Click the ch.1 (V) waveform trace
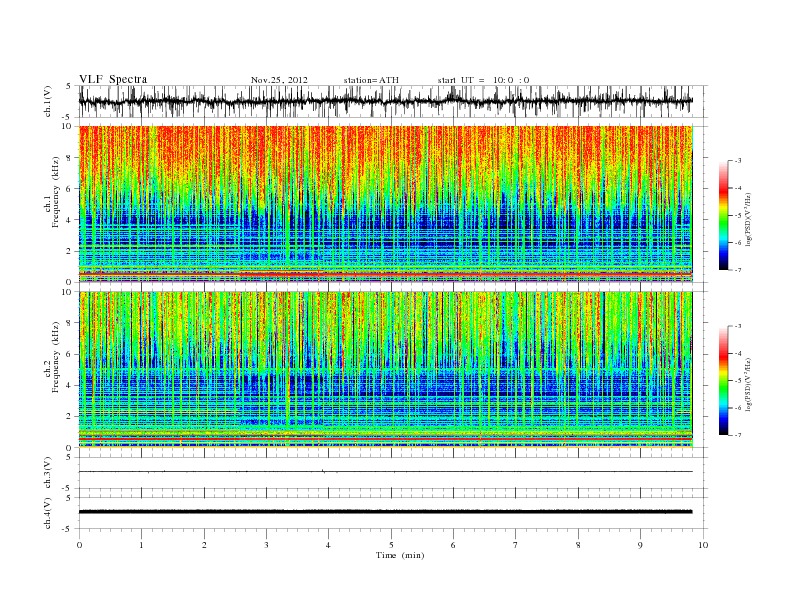Screen dimensions: 792x612 tap(386, 101)
